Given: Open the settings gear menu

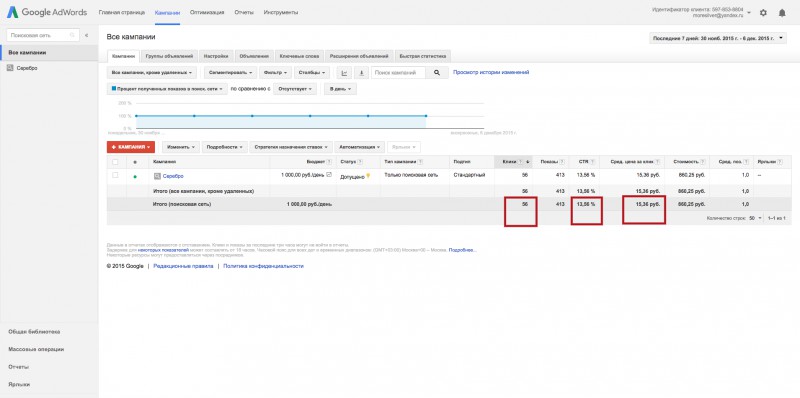Looking at the screenshot, I should click(763, 13).
